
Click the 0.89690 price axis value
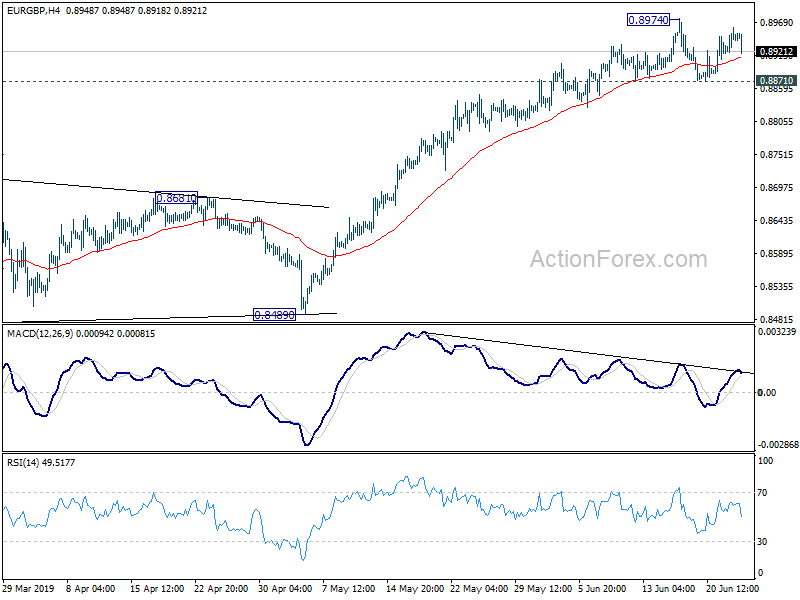pyautogui.click(x=777, y=22)
